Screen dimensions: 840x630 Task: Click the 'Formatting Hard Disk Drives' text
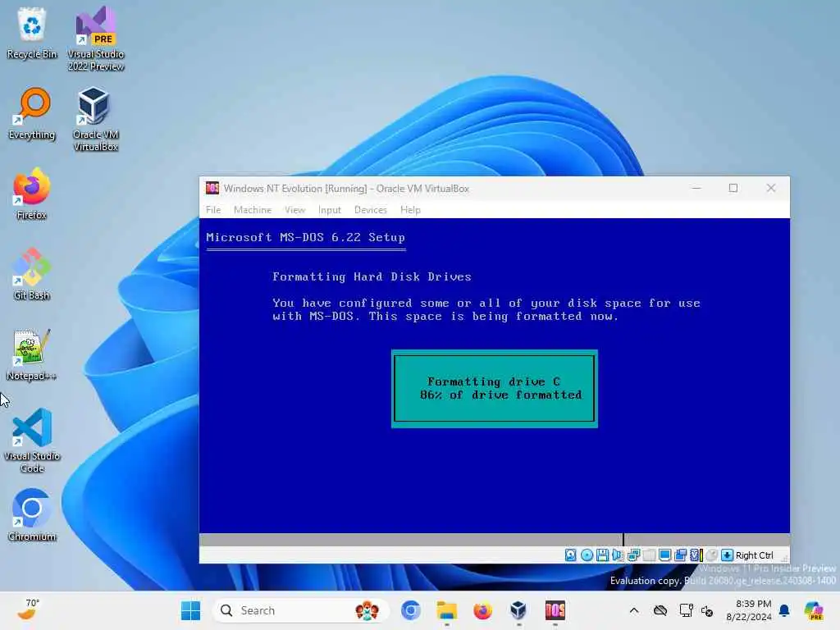(372, 277)
